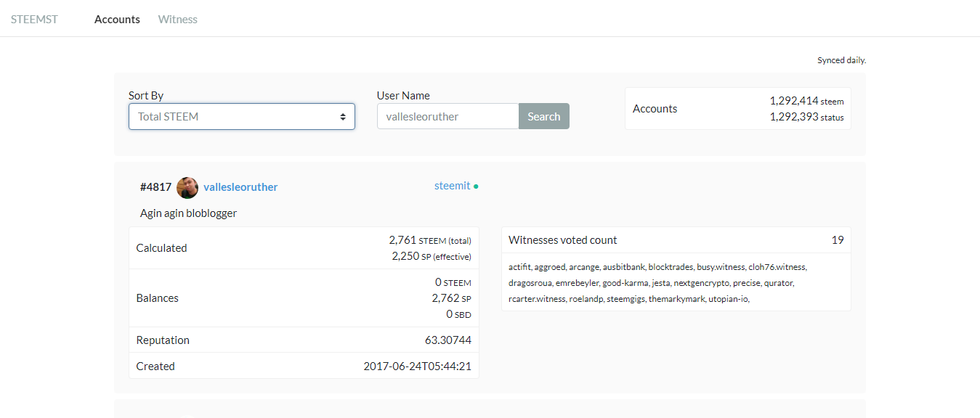Viewport: 980px width, 418px height.
Task: Select balance value '0 SBD'
Action: click(458, 314)
